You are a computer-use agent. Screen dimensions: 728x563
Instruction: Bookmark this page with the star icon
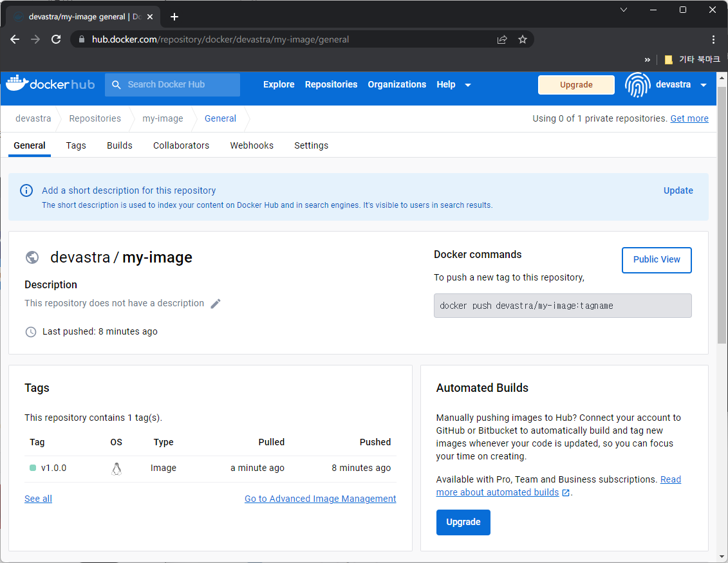pyautogui.click(x=522, y=39)
